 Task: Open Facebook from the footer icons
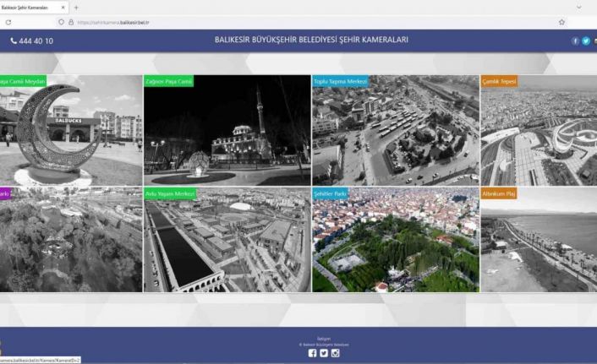click(312, 353)
